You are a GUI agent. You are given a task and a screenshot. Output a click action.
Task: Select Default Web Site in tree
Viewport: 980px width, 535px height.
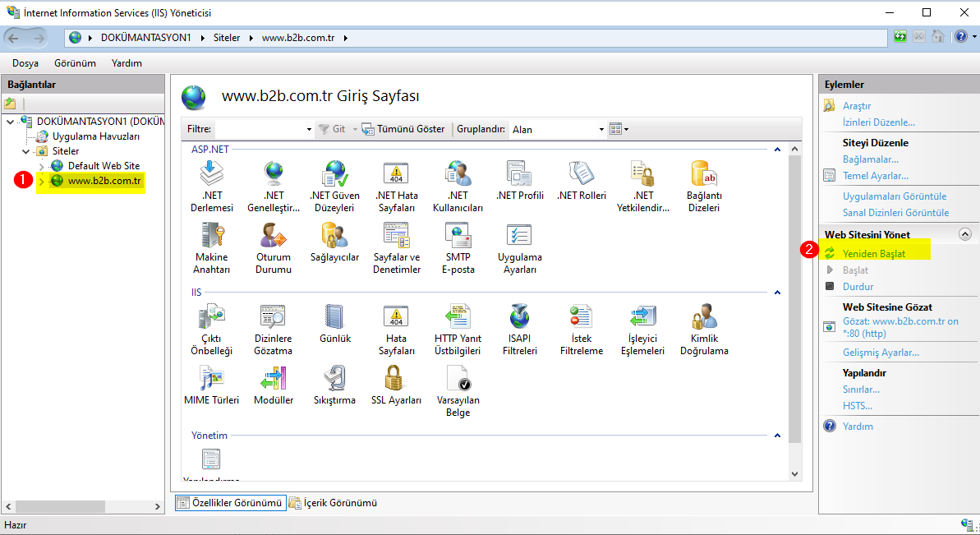click(x=104, y=166)
